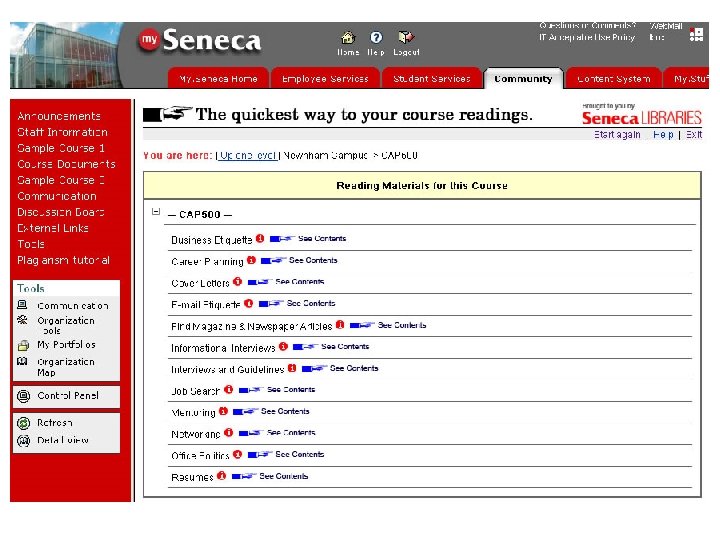Click info icon beside Job Search
This screenshot has height=540, width=720.
pos(228,390)
